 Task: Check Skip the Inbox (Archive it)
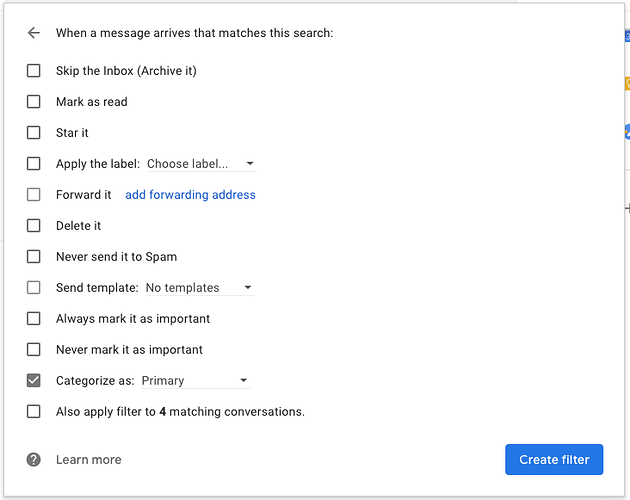[x=34, y=71]
